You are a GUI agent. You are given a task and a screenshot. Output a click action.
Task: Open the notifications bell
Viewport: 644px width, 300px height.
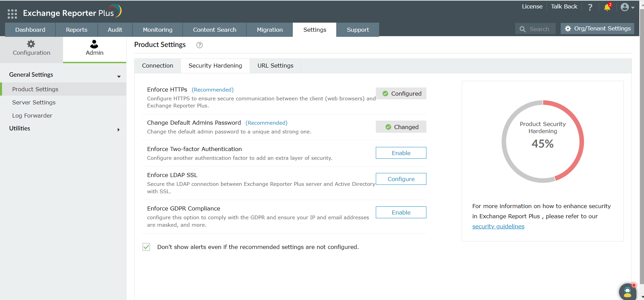tap(607, 7)
